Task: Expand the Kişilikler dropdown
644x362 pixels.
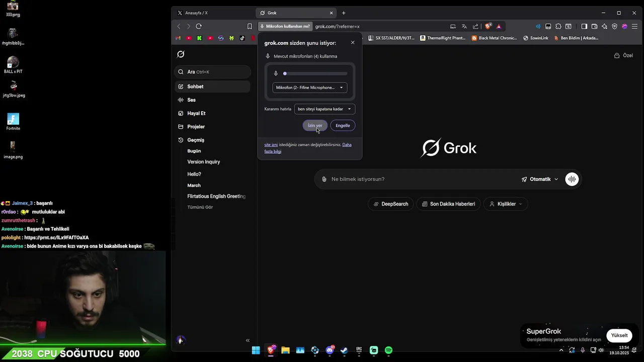Action: click(506, 204)
